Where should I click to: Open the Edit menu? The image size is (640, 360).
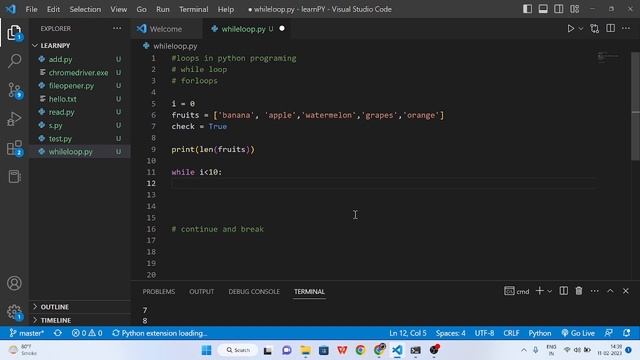(x=53, y=9)
